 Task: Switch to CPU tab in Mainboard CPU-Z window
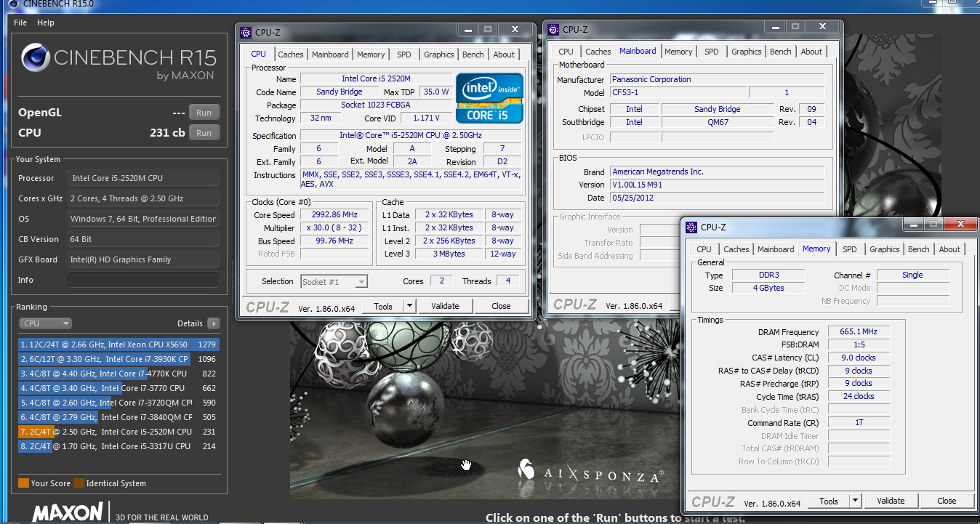point(566,52)
